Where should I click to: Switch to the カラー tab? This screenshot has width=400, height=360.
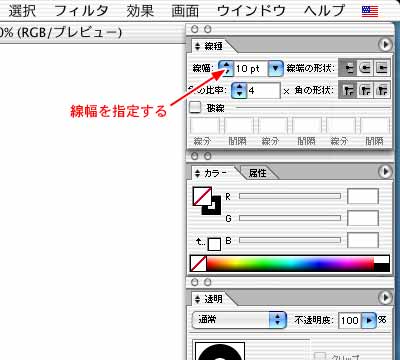click(215, 173)
